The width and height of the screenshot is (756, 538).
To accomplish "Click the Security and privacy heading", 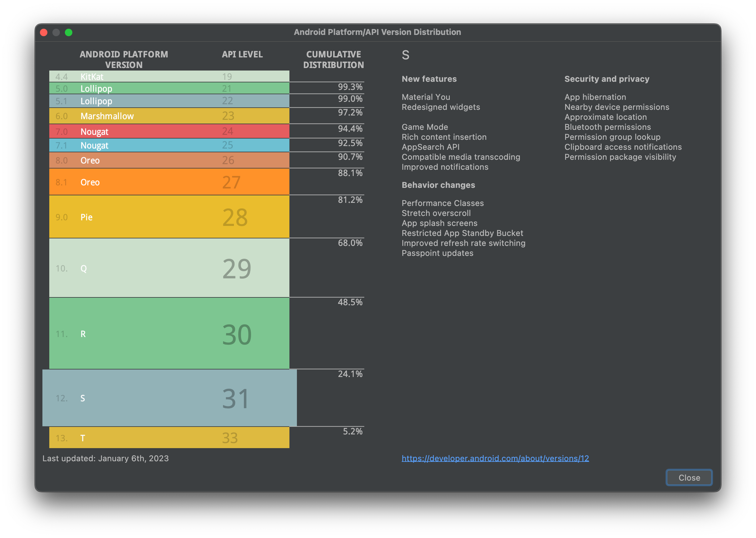I will [x=607, y=79].
